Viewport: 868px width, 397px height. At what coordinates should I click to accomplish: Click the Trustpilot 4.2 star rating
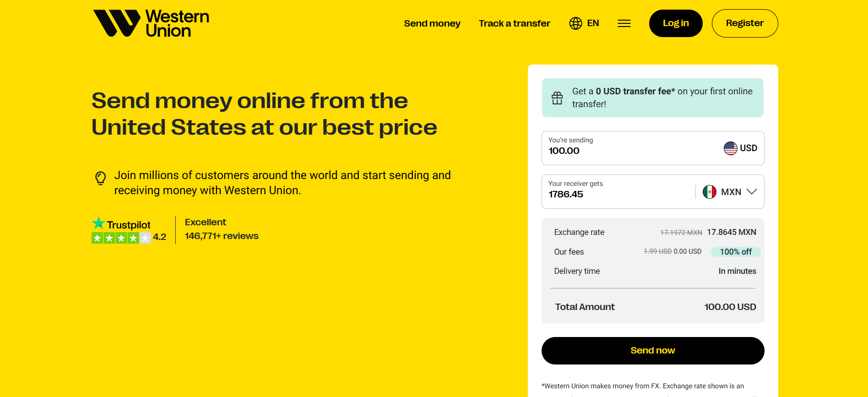click(160, 236)
